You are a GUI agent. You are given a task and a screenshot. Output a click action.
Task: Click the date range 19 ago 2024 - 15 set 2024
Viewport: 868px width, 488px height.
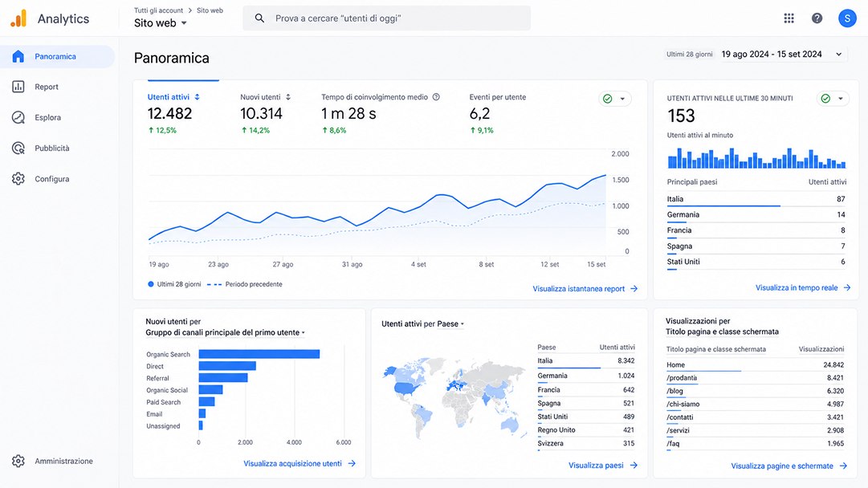(771, 55)
